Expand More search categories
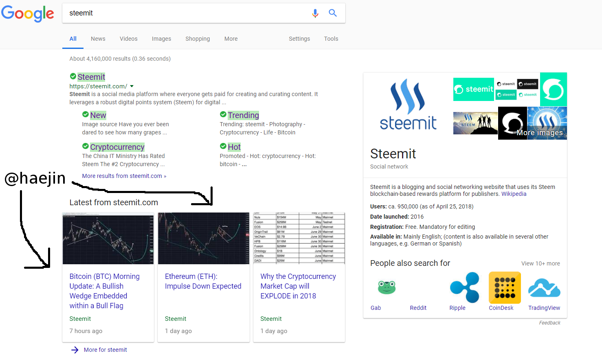The width and height of the screenshot is (602, 364). 231,39
